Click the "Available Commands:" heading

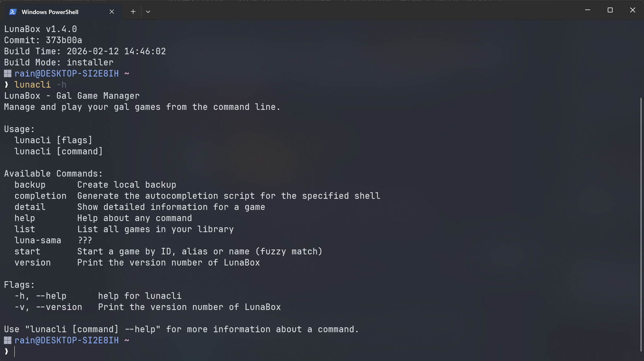click(x=53, y=174)
